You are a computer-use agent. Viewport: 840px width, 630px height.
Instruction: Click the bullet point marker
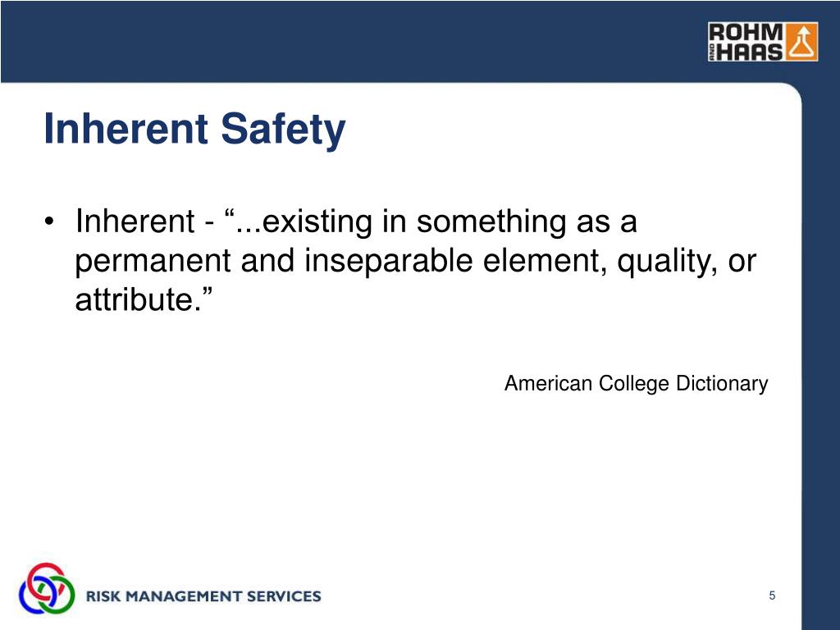point(49,221)
